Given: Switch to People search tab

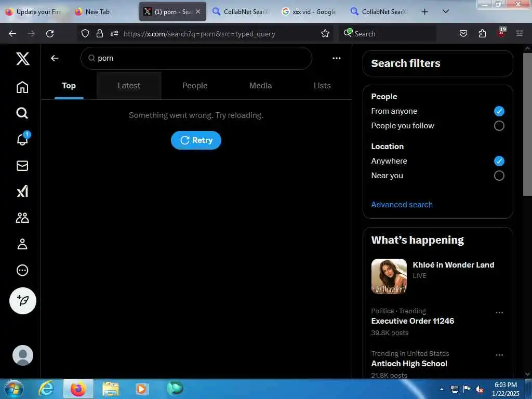Looking at the screenshot, I should [x=195, y=86].
